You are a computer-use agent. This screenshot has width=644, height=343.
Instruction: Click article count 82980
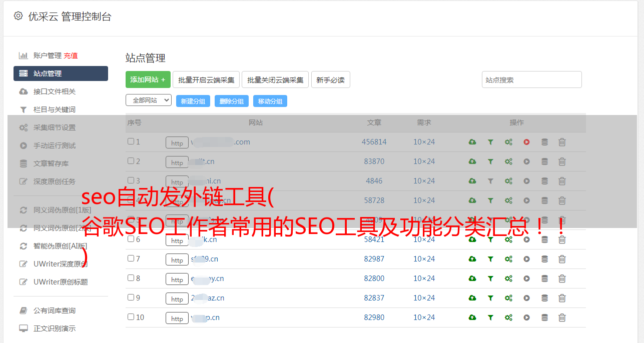point(374,317)
